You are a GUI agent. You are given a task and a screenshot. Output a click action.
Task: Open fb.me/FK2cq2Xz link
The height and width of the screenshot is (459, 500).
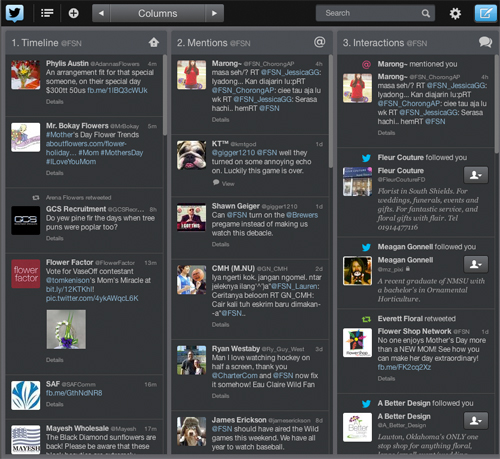(404, 367)
